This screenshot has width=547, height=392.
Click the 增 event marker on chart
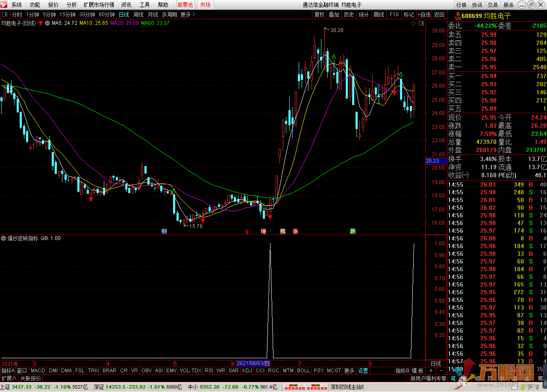[263, 231]
